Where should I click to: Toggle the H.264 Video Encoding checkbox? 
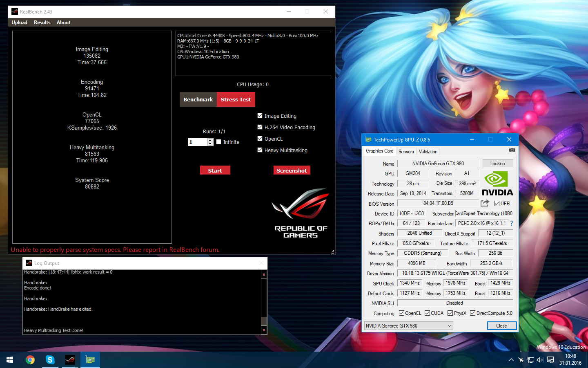tap(260, 127)
